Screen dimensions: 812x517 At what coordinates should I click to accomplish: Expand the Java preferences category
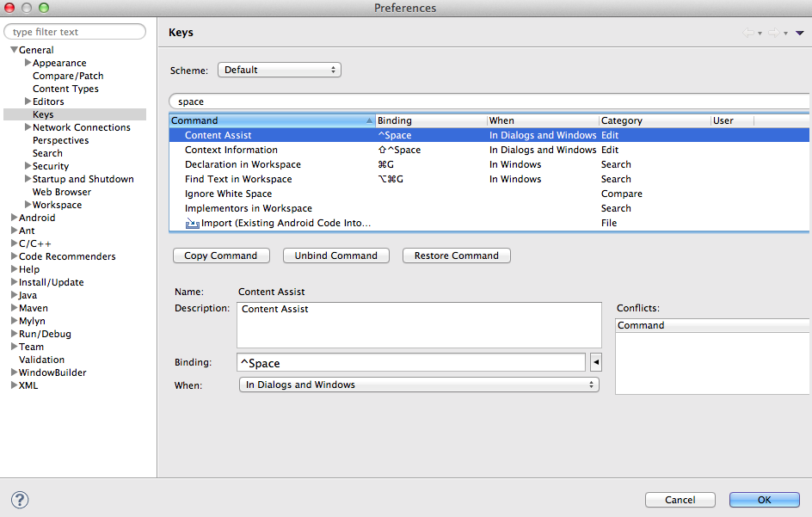[x=12, y=295]
